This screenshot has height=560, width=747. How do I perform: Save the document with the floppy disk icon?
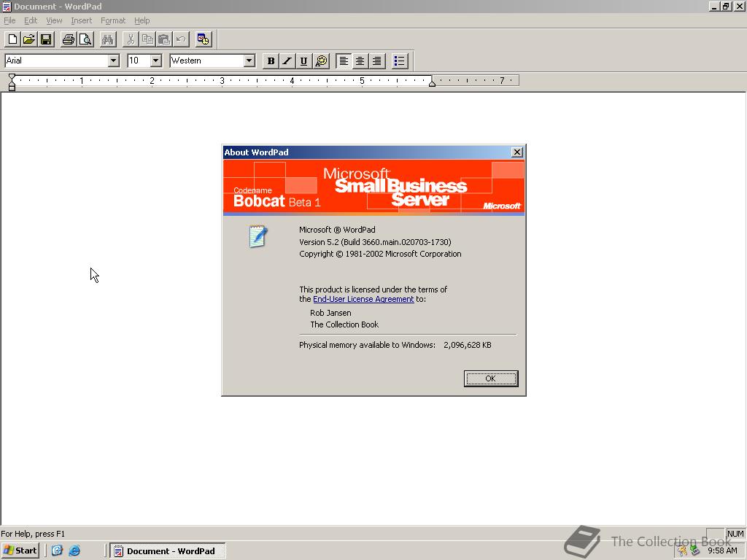[46, 39]
